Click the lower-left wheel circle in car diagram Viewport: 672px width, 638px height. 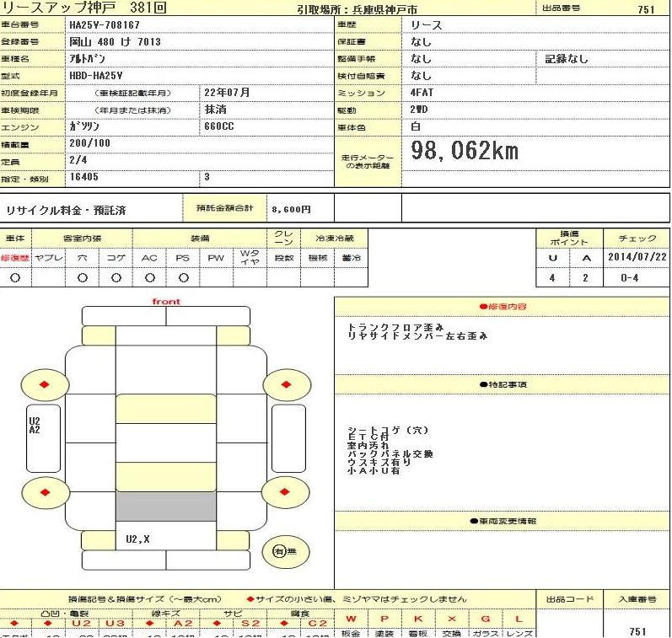(x=44, y=493)
